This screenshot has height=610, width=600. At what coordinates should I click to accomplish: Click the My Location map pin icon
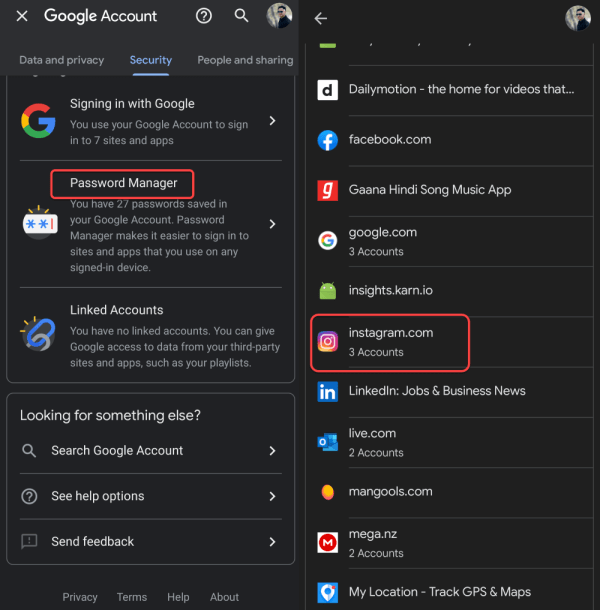click(x=328, y=592)
